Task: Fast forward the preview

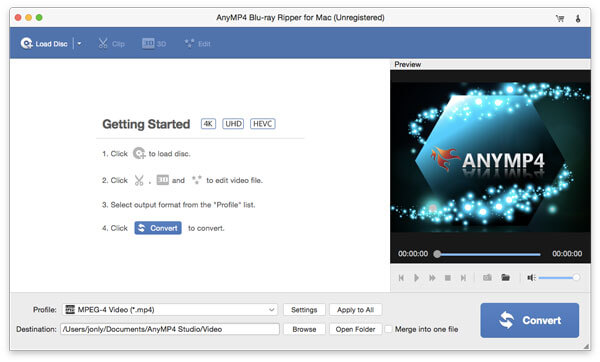Action: tap(432, 278)
